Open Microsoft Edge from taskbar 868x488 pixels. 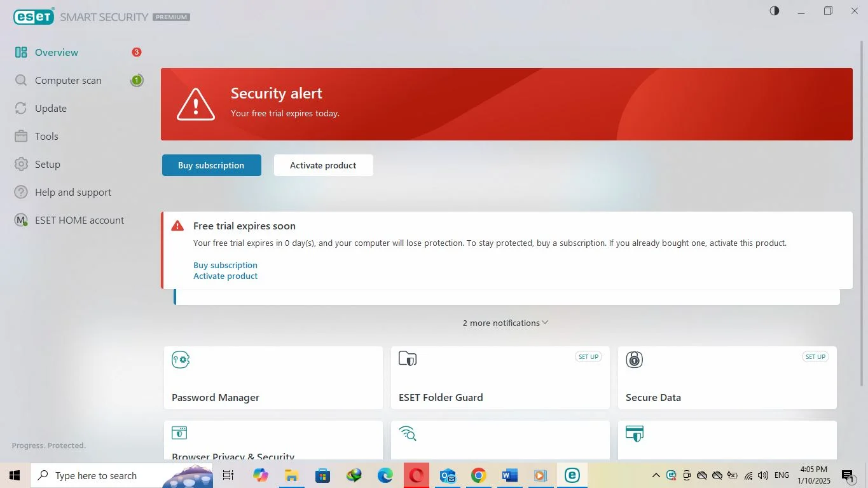coord(385,475)
